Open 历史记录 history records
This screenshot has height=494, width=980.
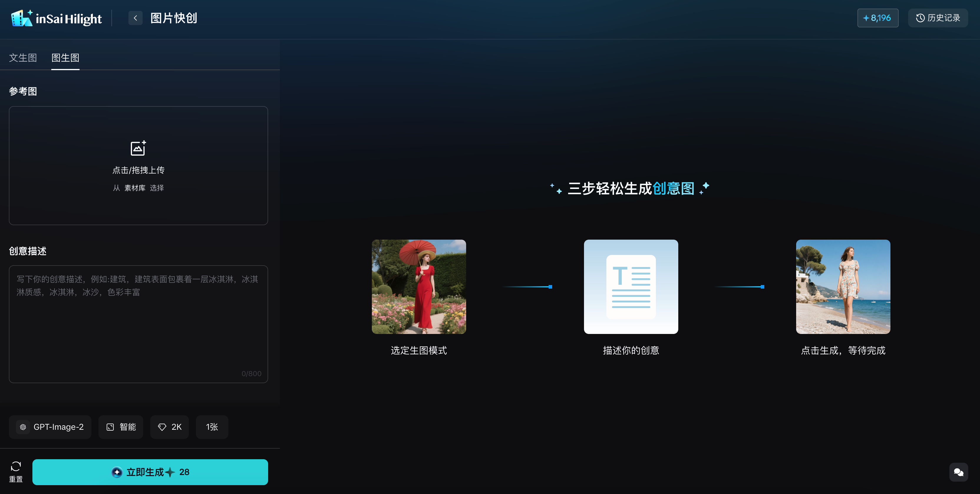(x=938, y=18)
